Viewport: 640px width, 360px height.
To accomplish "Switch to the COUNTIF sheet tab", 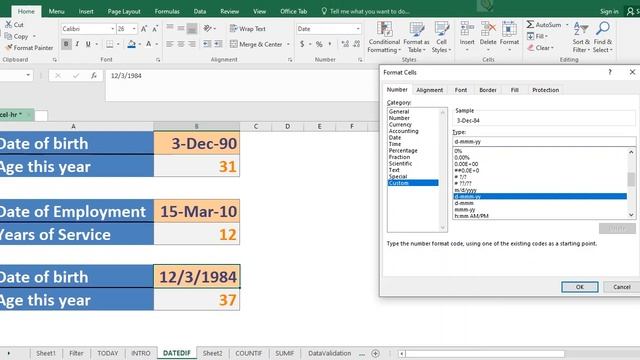I will point(248,353).
